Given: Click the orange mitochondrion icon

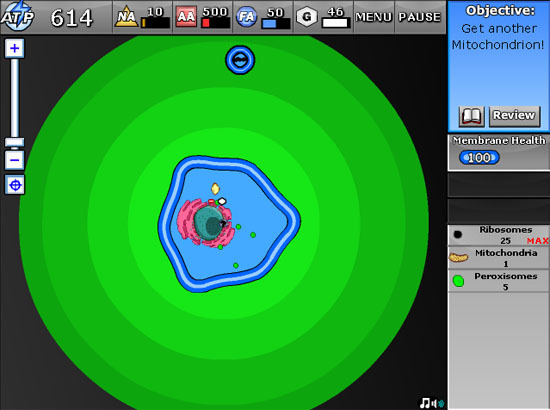Looking at the screenshot, I should tap(458, 258).
